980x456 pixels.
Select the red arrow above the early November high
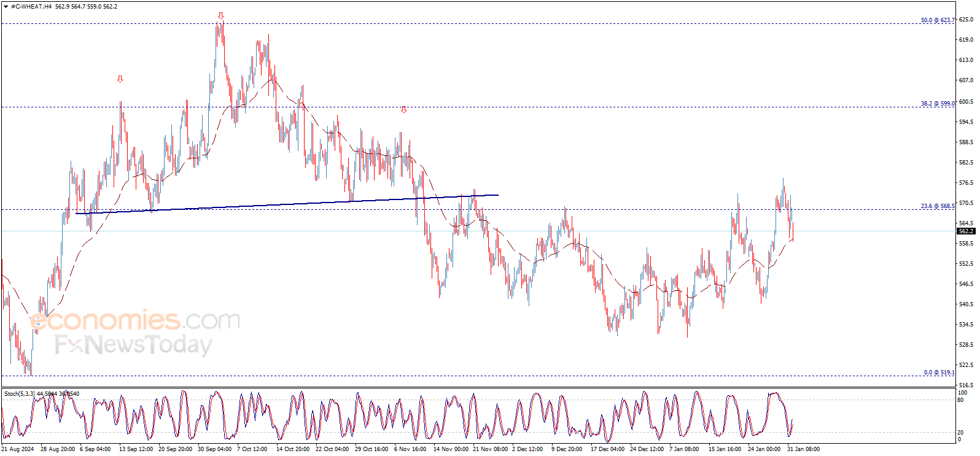[403, 110]
